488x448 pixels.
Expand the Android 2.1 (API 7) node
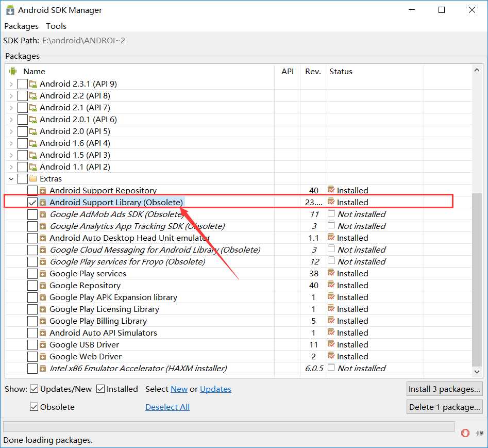tap(11, 108)
